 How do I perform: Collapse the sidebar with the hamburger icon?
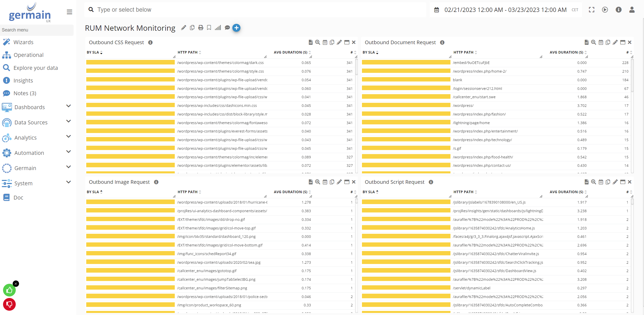[x=69, y=12]
